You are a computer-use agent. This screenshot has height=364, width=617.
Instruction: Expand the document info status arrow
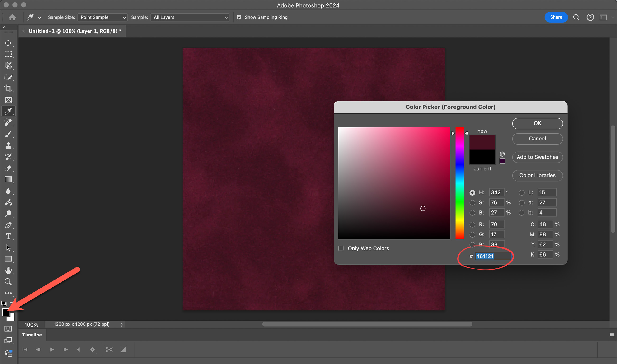click(x=122, y=324)
